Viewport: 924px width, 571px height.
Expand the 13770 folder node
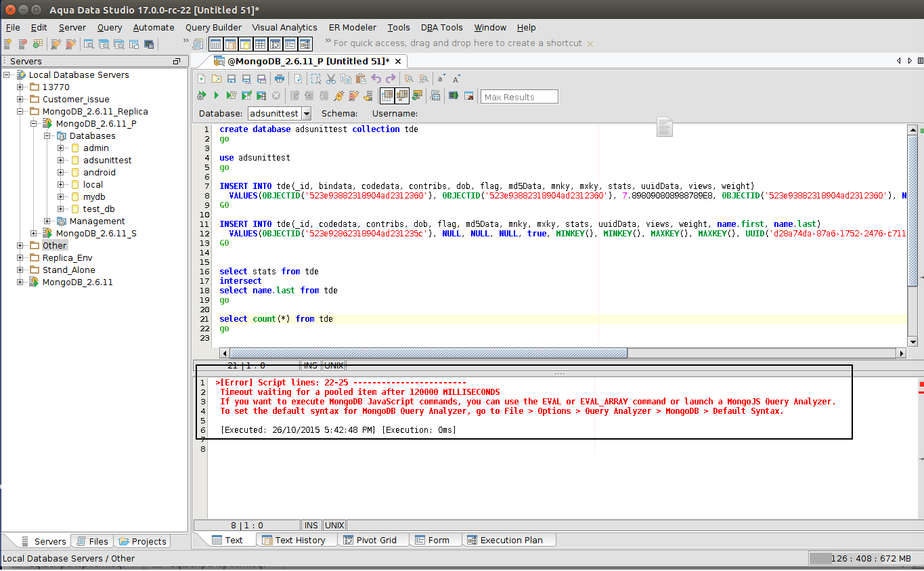(20, 87)
